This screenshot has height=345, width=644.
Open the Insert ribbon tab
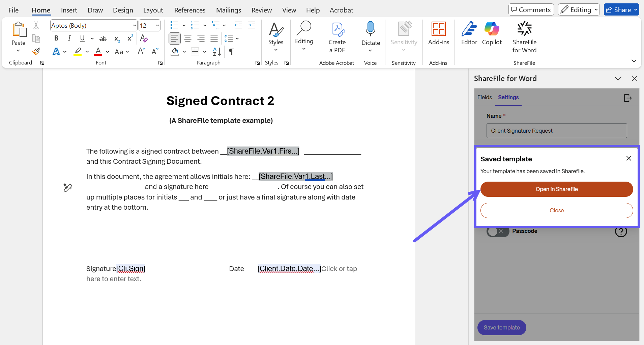coord(69,10)
